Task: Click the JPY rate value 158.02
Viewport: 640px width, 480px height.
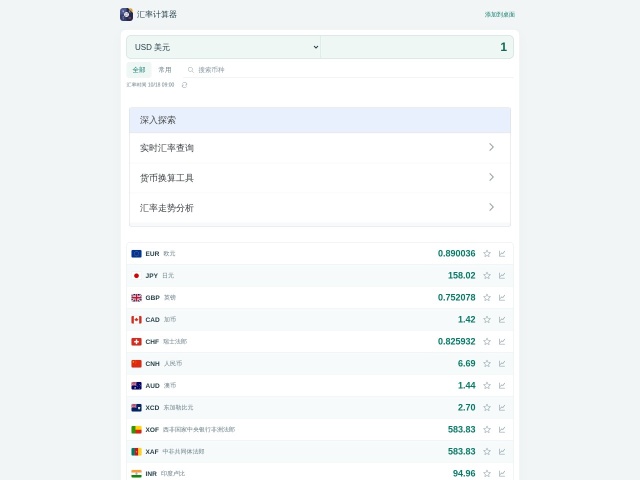Action: click(x=462, y=276)
